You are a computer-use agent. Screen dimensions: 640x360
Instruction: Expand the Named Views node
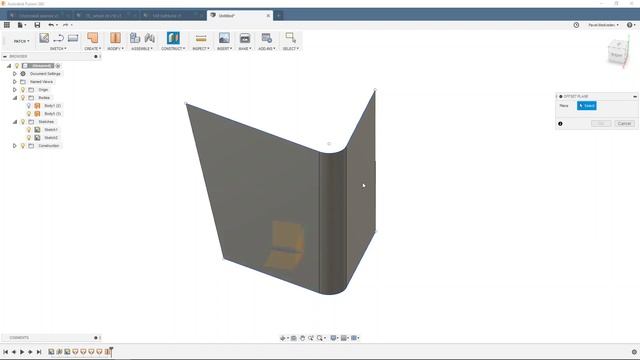pos(15,82)
